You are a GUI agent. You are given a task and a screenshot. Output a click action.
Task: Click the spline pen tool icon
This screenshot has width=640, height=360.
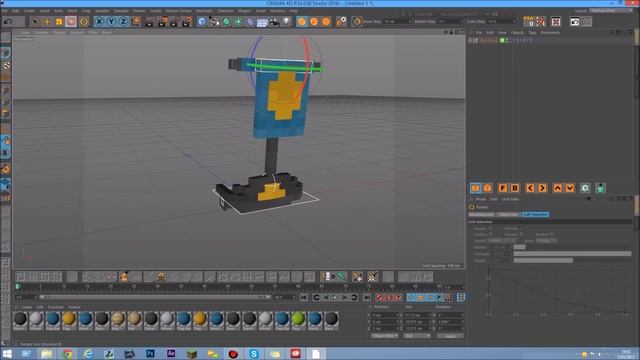click(214, 22)
